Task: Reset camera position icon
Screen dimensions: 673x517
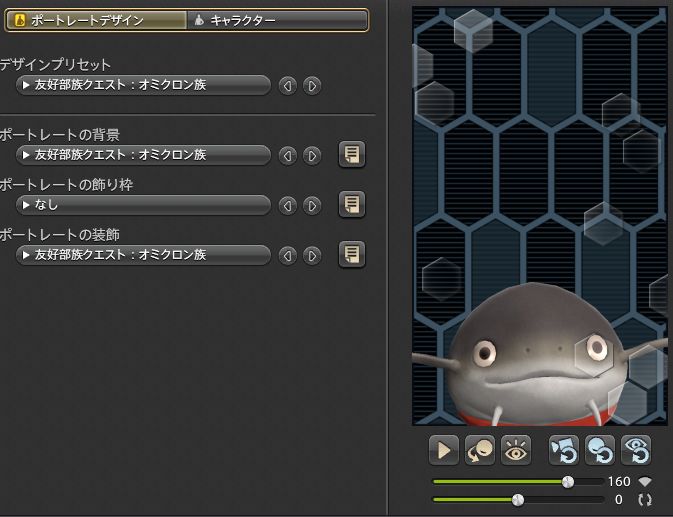Action: coord(564,450)
